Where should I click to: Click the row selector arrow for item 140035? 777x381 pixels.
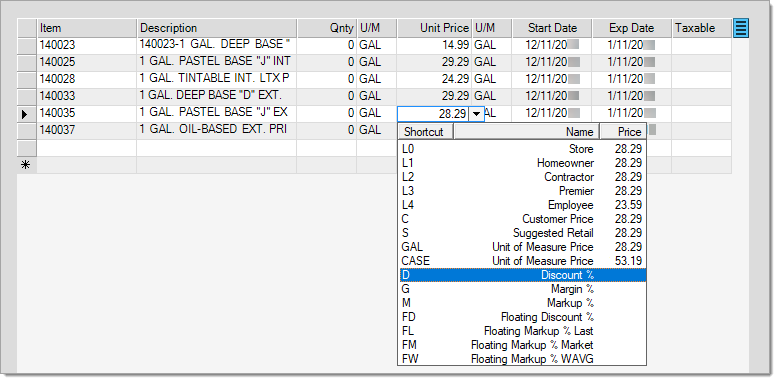pos(27,114)
